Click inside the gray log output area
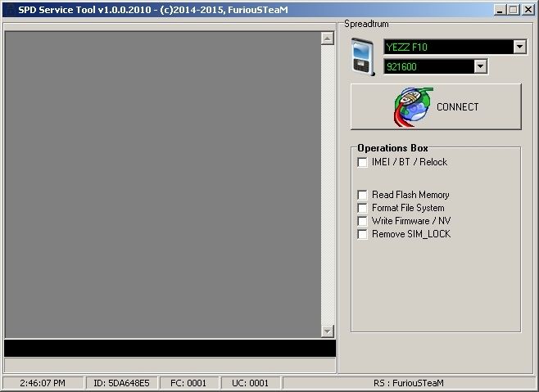The width and height of the screenshot is (539, 392). [x=162, y=184]
